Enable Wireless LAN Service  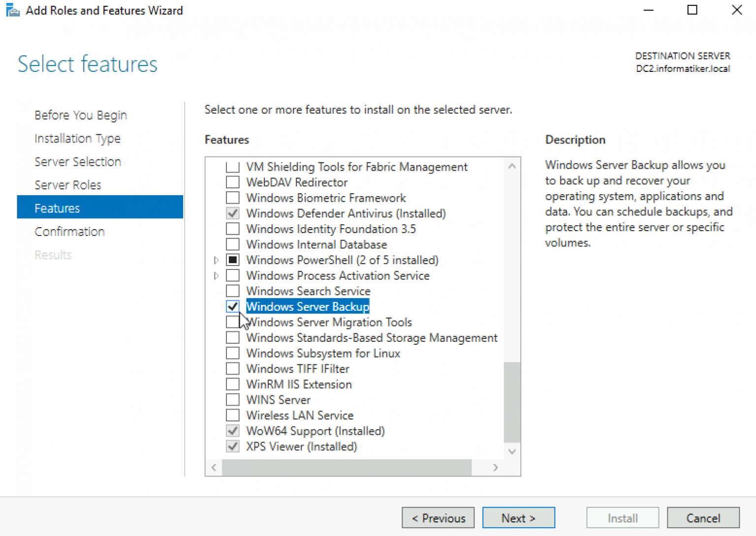point(232,415)
